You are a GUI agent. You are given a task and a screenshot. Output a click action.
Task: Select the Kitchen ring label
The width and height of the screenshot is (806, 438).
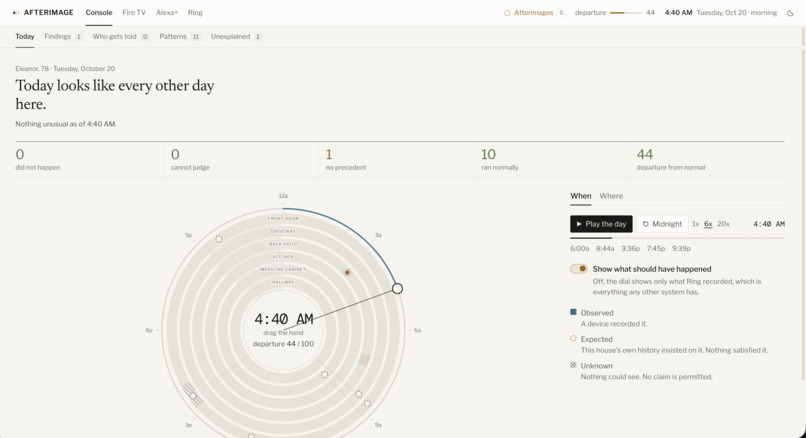click(283, 257)
